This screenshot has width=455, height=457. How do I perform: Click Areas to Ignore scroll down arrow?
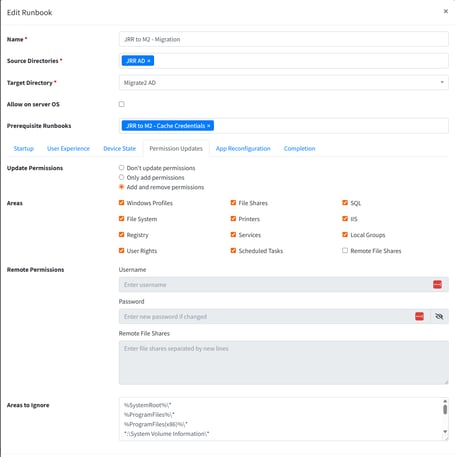tap(445, 431)
